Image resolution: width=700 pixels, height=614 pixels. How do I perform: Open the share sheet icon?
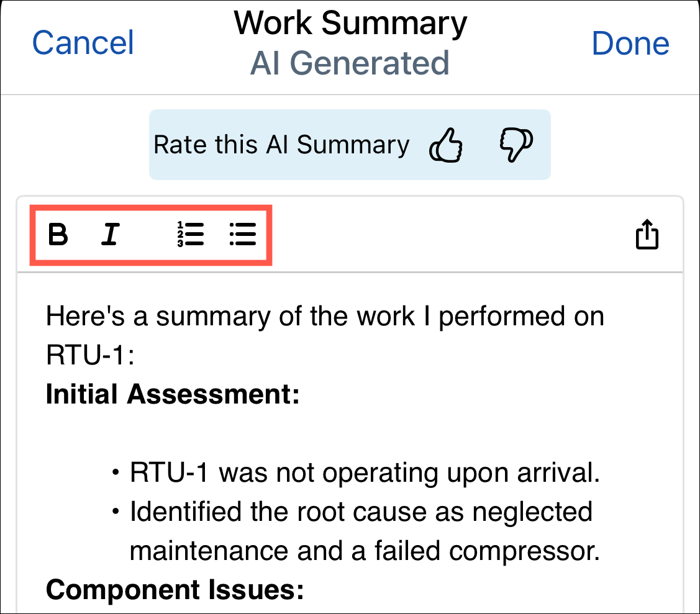coord(647,234)
